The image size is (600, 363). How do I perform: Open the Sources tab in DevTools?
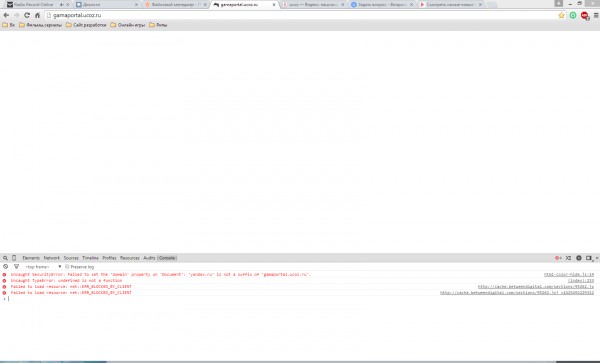[x=71, y=258]
